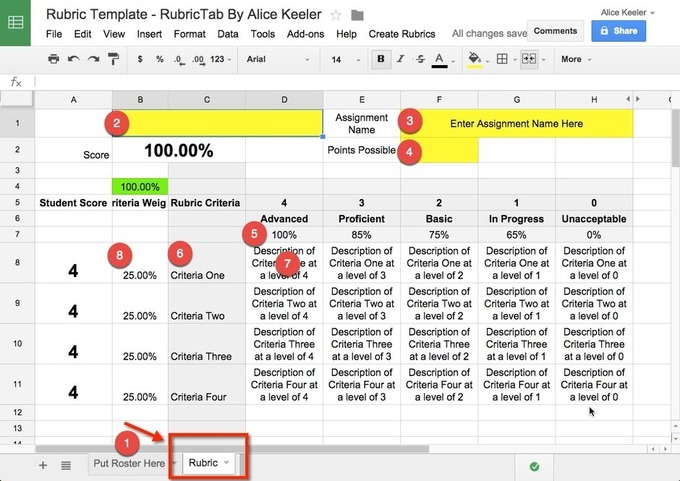The width and height of the screenshot is (680, 481).
Task: Open the borders grid icon
Action: [502, 59]
